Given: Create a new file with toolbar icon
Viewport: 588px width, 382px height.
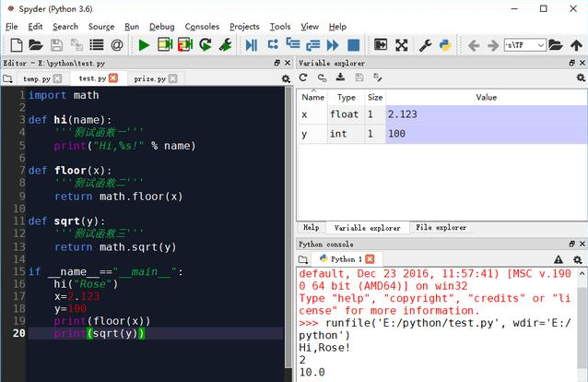Looking at the screenshot, I should pyautogui.click(x=16, y=45).
